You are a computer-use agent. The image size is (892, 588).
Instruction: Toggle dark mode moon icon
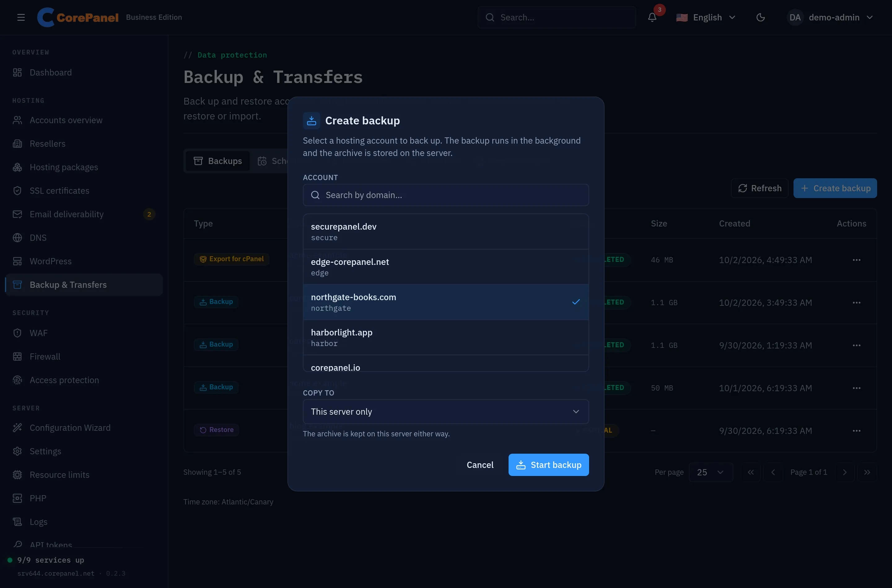(760, 17)
